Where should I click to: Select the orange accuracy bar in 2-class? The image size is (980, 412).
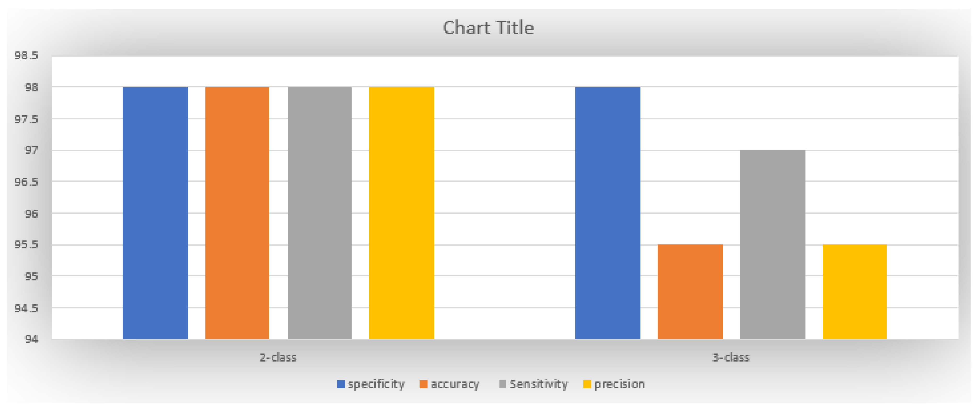237,213
